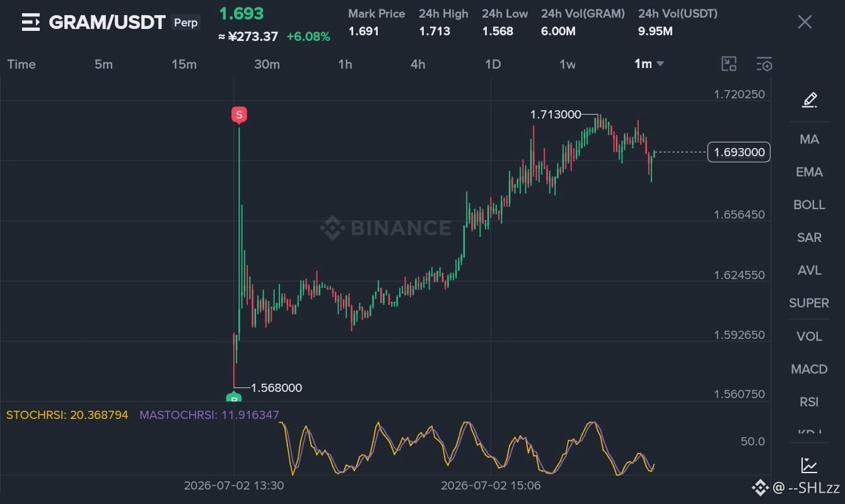Click the 1.713000 high annotation

[556, 115]
